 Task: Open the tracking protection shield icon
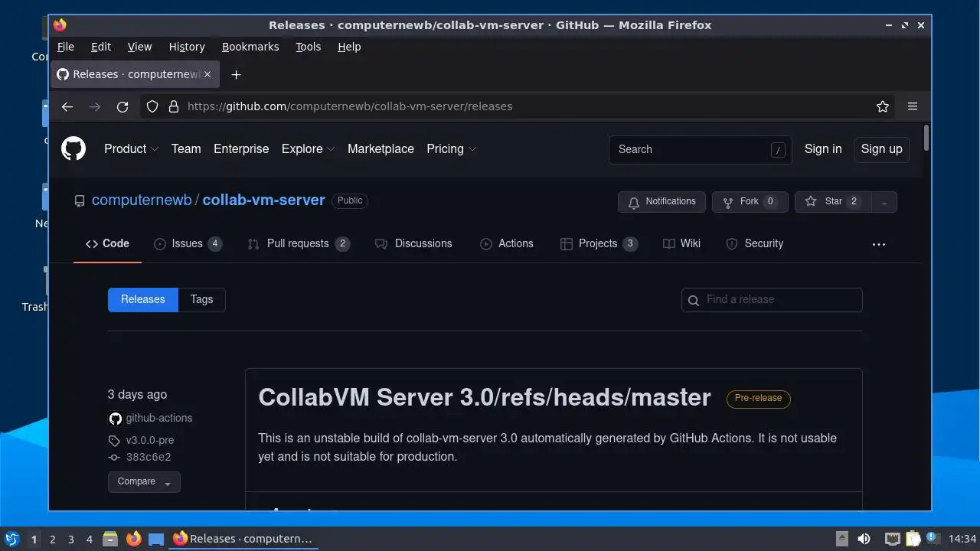point(152,106)
